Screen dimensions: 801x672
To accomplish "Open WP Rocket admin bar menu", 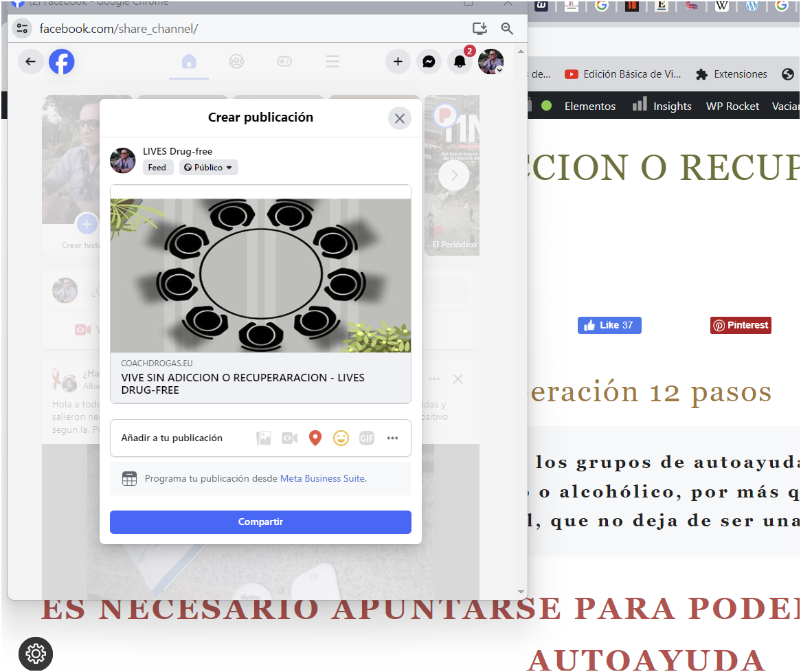I will click(x=732, y=107).
